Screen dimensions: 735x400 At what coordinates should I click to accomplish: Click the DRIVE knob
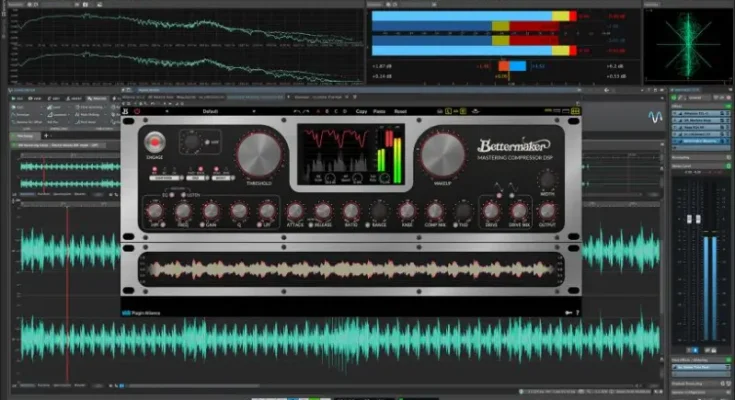pos(491,211)
